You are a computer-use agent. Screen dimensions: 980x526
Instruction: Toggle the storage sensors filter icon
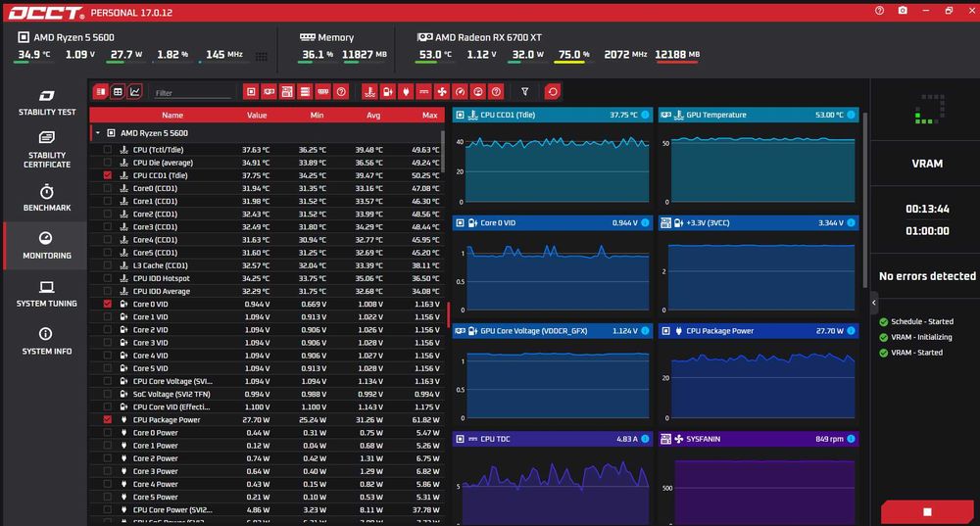[x=305, y=92]
